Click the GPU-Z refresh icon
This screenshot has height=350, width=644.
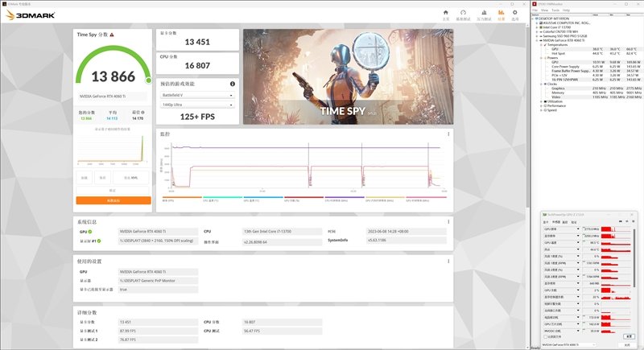coord(627,221)
